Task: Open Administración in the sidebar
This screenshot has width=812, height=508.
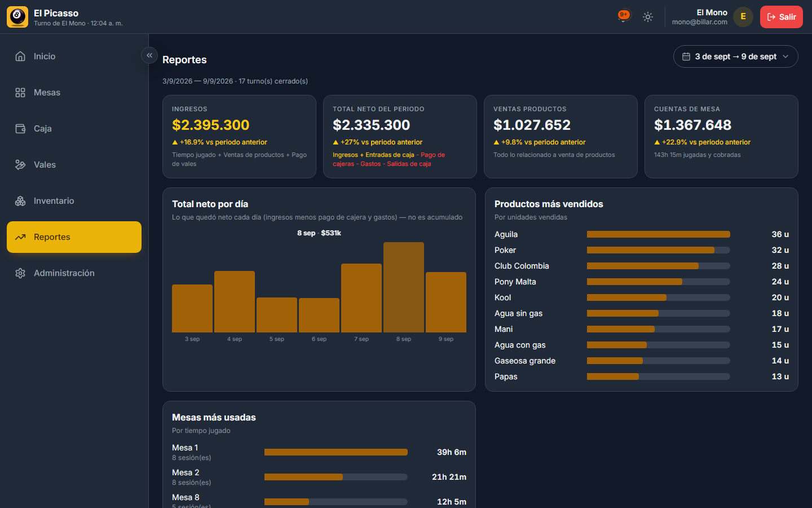Action: tap(74, 273)
